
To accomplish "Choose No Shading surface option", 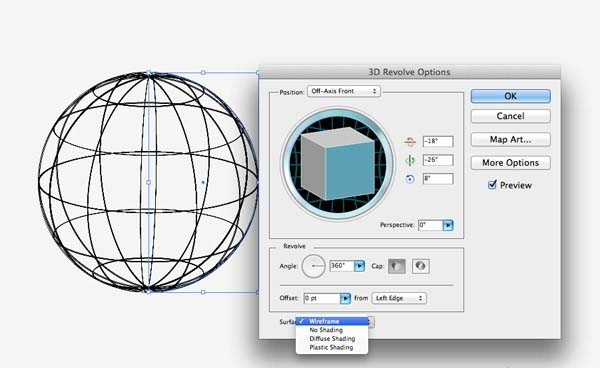I will [x=332, y=330].
